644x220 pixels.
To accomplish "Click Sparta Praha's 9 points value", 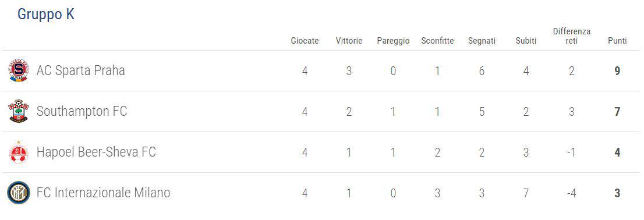I will tap(617, 71).
